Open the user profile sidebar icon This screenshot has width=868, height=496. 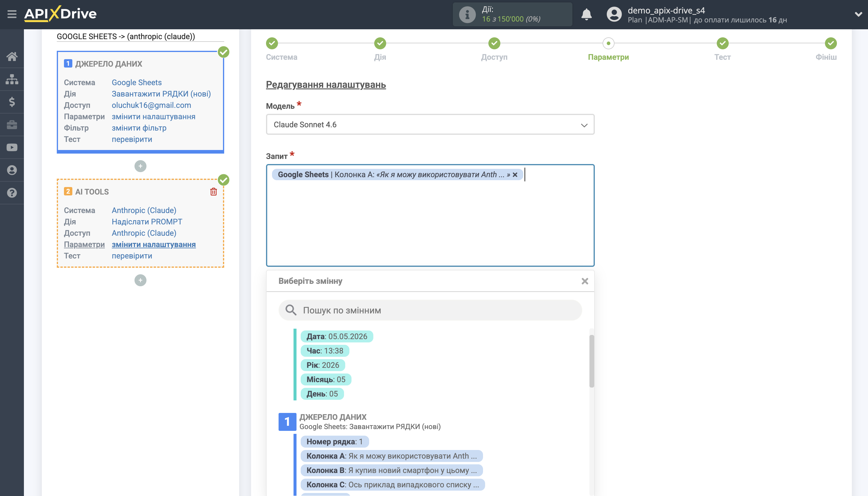point(12,170)
